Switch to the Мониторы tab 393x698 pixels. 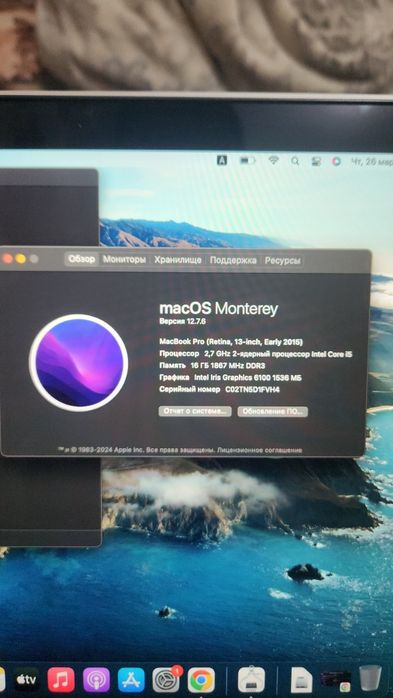tap(124, 260)
